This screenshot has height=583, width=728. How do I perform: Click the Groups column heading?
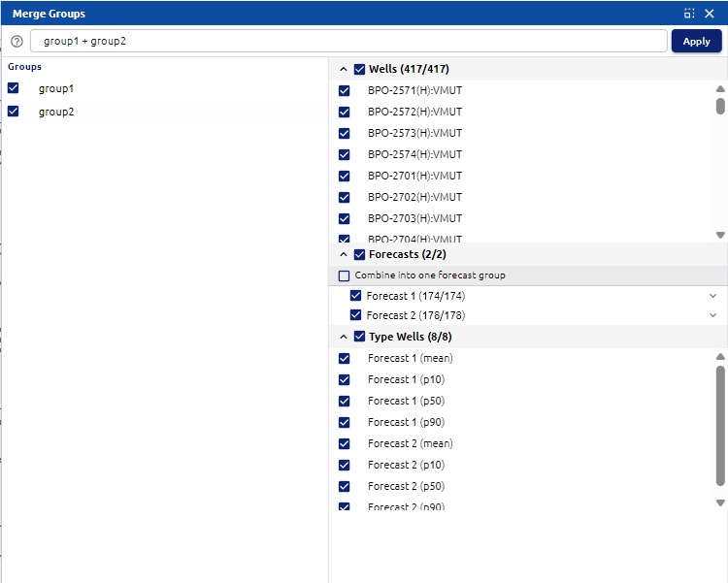point(24,66)
